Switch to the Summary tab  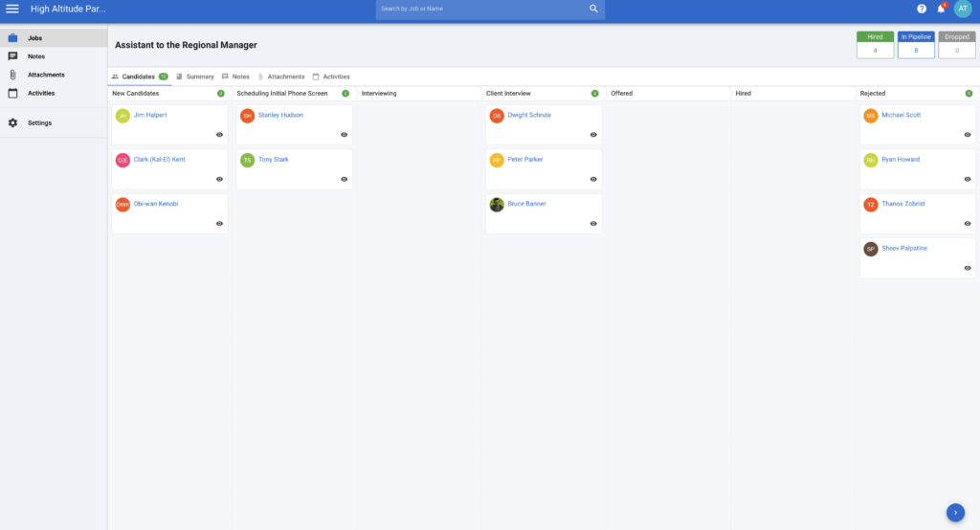[x=194, y=77]
